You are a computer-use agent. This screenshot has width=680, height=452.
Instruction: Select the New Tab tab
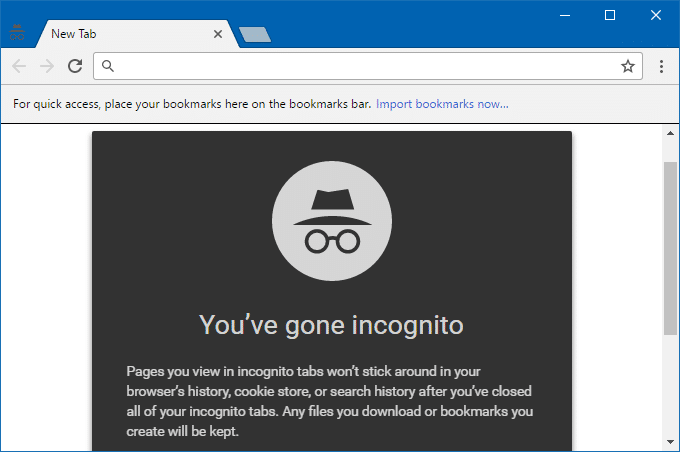(137, 34)
